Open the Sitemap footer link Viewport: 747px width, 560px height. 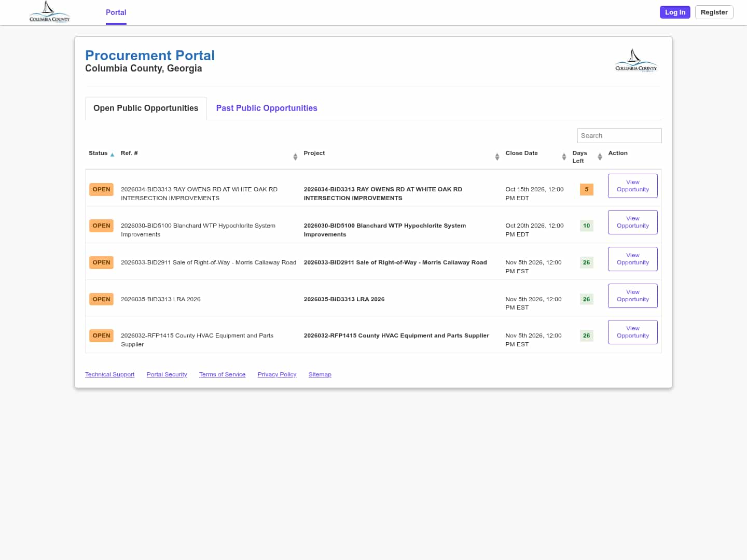(320, 374)
